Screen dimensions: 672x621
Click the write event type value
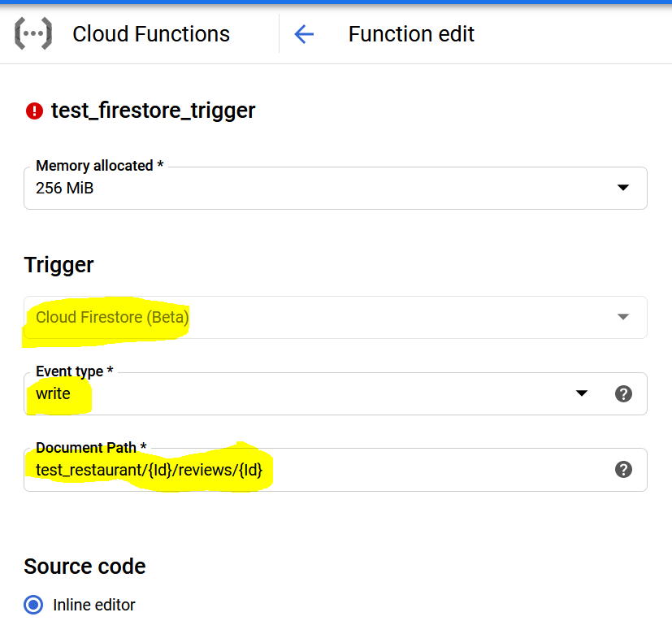click(54, 393)
